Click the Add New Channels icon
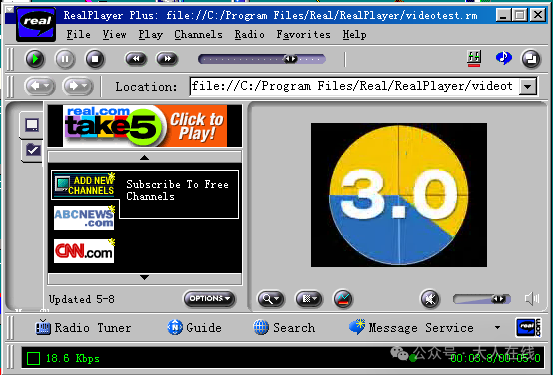This screenshot has width=553, height=375. point(85,185)
